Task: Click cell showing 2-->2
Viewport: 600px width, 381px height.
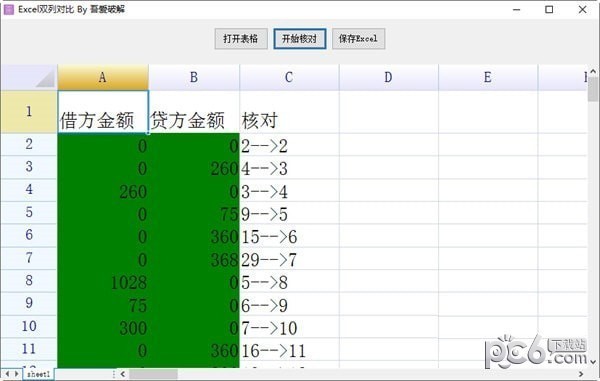Action: [x=289, y=145]
